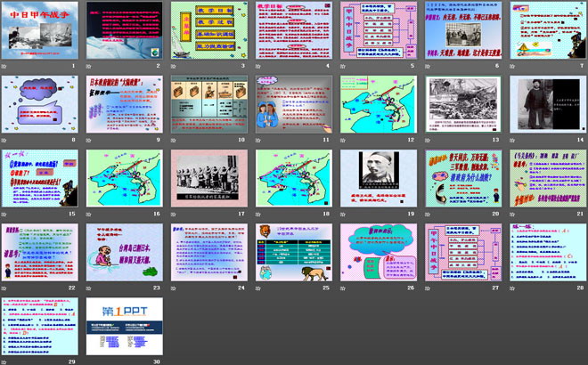The width and height of the screenshot is (588, 365).
Task: Select slide 2 with black background text
Action: (125, 29)
